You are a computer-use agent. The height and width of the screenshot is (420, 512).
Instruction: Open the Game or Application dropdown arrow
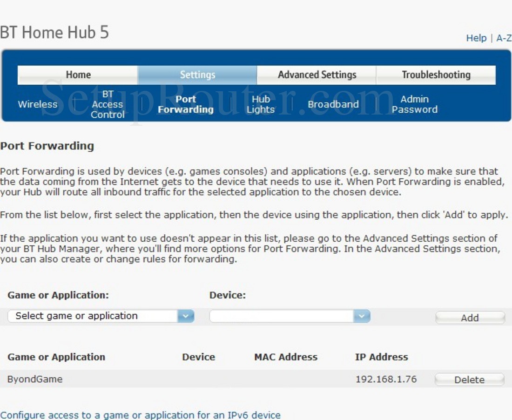[187, 316]
